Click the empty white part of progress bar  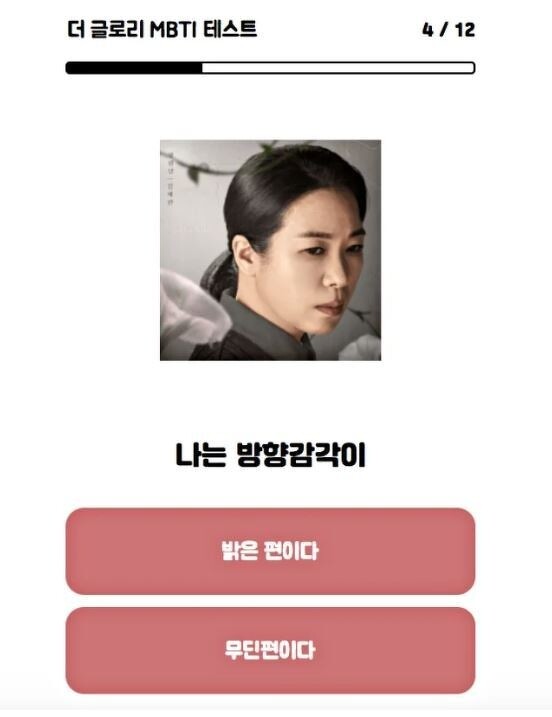point(338,68)
